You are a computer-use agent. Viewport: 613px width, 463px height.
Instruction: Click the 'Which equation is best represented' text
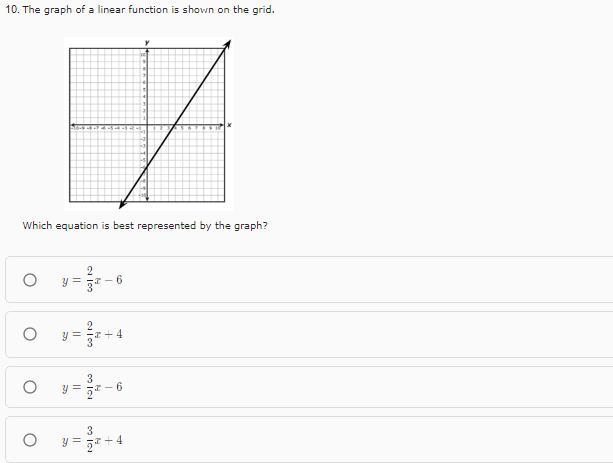(145, 226)
